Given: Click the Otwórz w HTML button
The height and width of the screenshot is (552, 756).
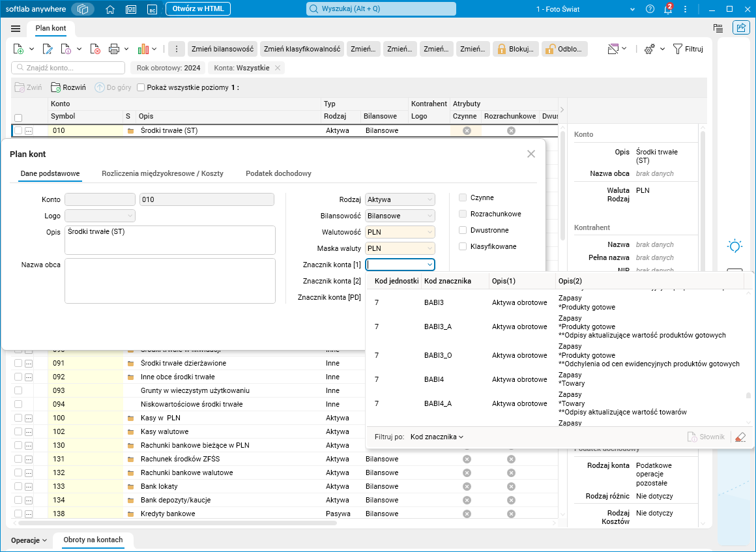Looking at the screenshot, I should click(197, 9).
